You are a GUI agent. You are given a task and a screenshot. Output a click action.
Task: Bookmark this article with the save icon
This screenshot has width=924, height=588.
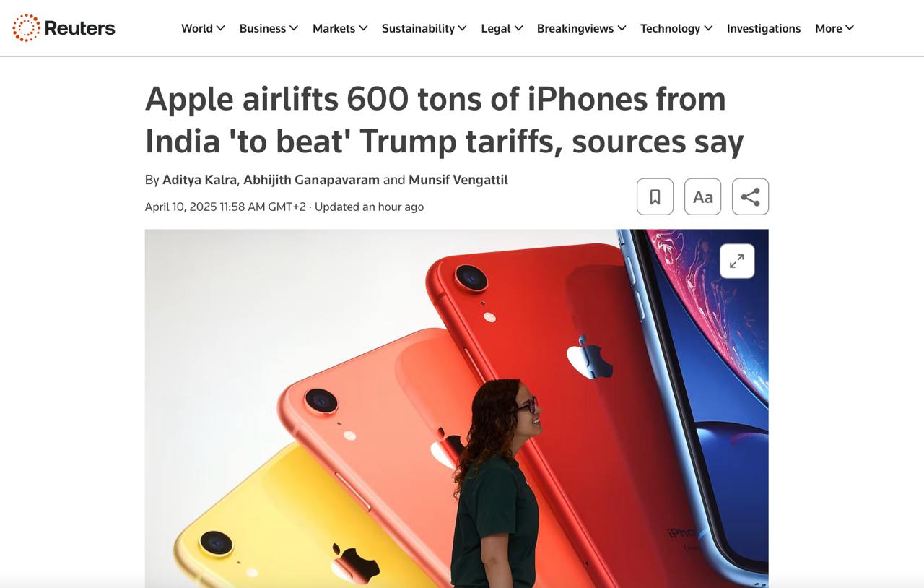655,196
